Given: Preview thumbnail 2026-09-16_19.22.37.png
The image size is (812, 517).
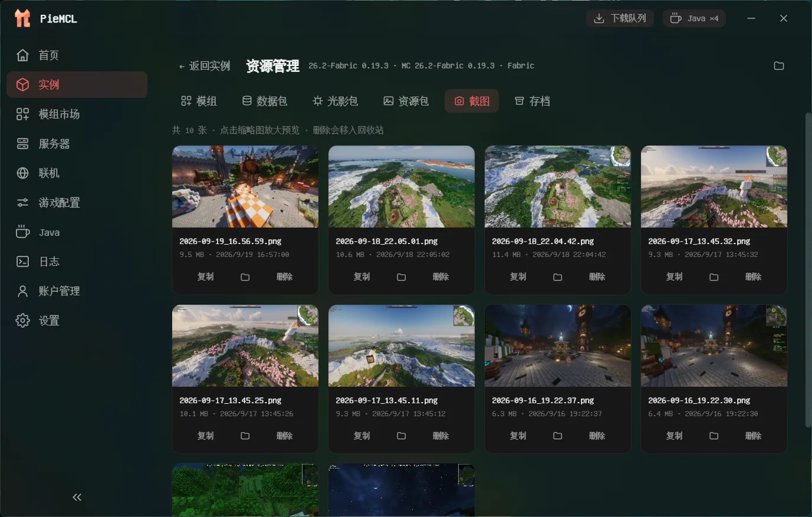Looking at the screenshot, I should point(558,346).
